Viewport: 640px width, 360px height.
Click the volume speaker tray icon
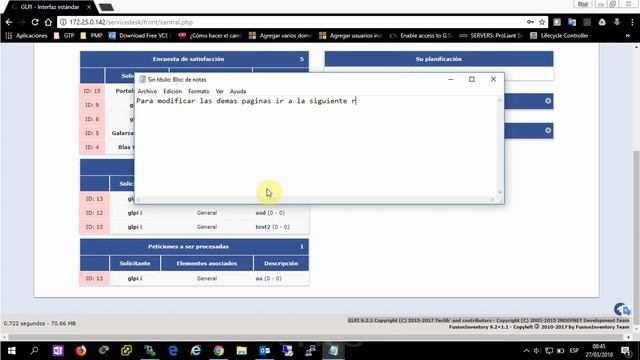pyautogui.click(x=537, y=351)
